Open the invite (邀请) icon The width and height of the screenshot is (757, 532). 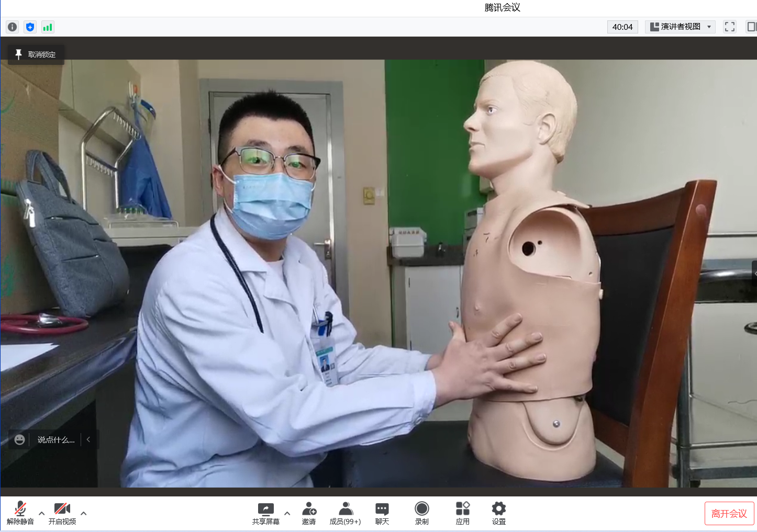tap(309, 513)
